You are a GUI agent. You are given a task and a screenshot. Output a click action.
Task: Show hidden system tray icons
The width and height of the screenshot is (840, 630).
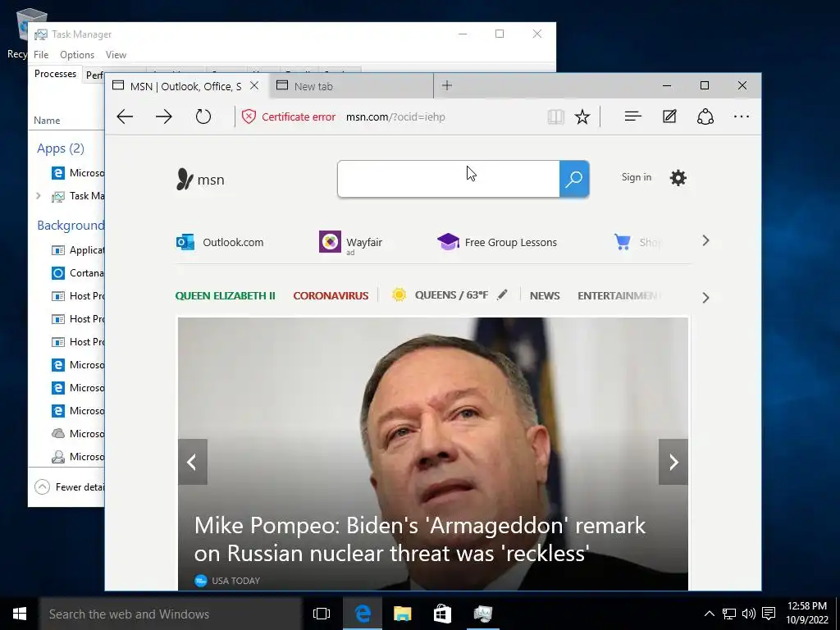(x=709, y=614)
